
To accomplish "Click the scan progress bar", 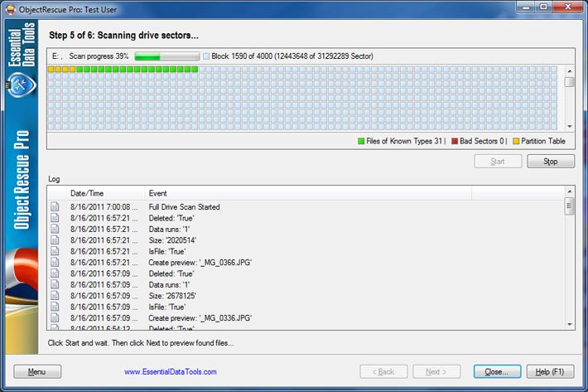I will tap(166, 56).
